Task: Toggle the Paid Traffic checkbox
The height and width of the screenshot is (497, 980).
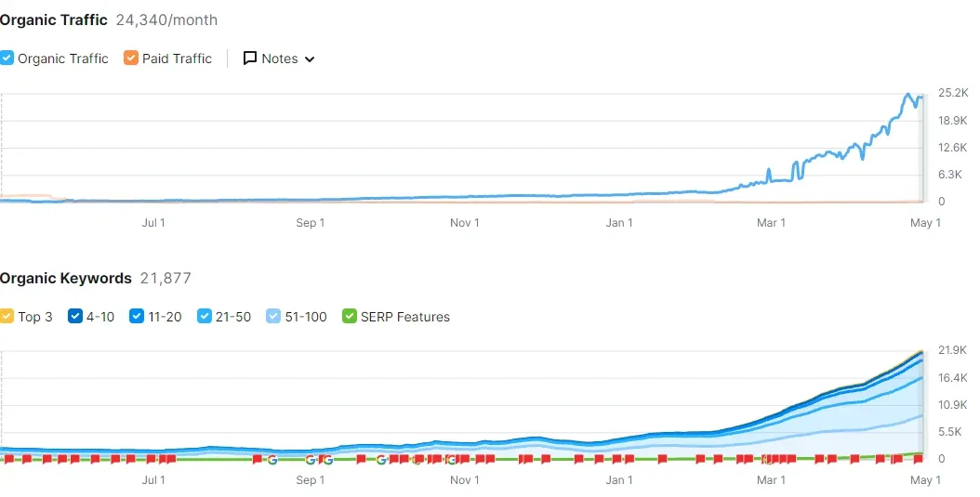Action: (130, 59)
